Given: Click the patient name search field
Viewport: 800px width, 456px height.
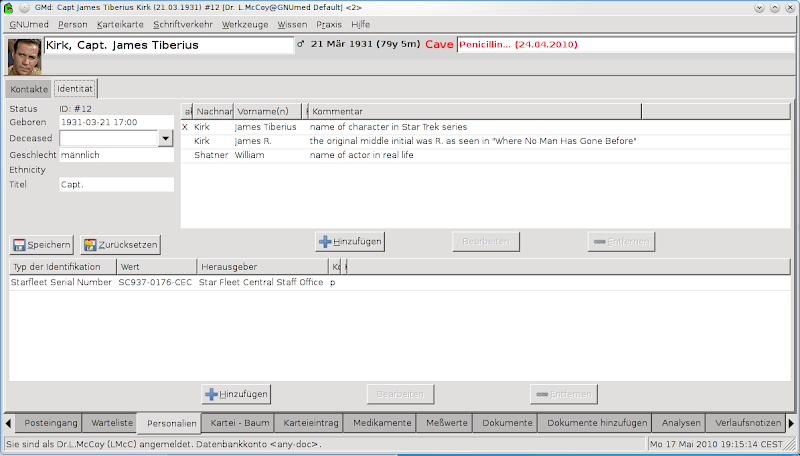Looking at the screenshot, I should [x=169, y=45].
